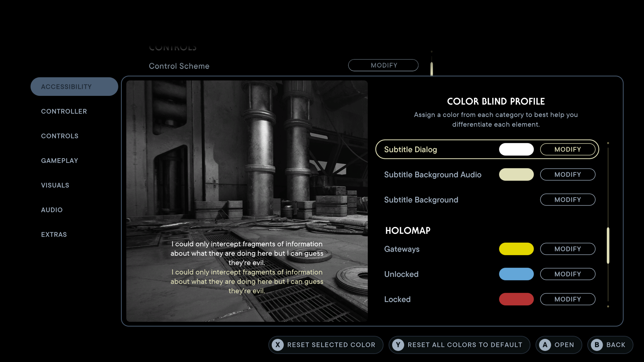644x362 pixels.
Task: Open the Controller settings tab
Action: (x=64, y=111)
